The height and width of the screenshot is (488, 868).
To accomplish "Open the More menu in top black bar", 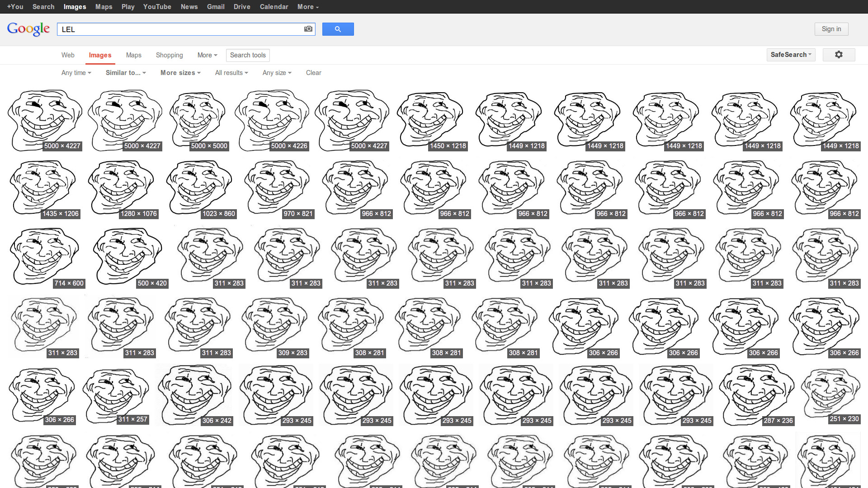I will (308, 7).
